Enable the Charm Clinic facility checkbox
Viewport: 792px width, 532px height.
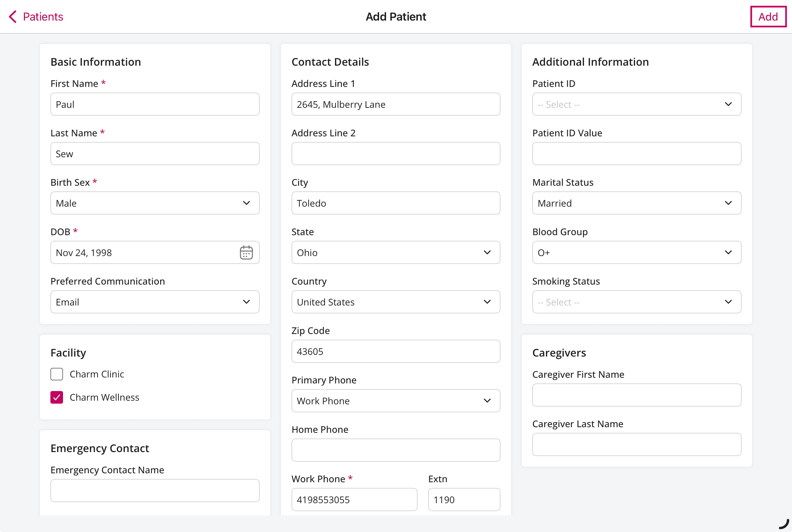tap(57, 374)
